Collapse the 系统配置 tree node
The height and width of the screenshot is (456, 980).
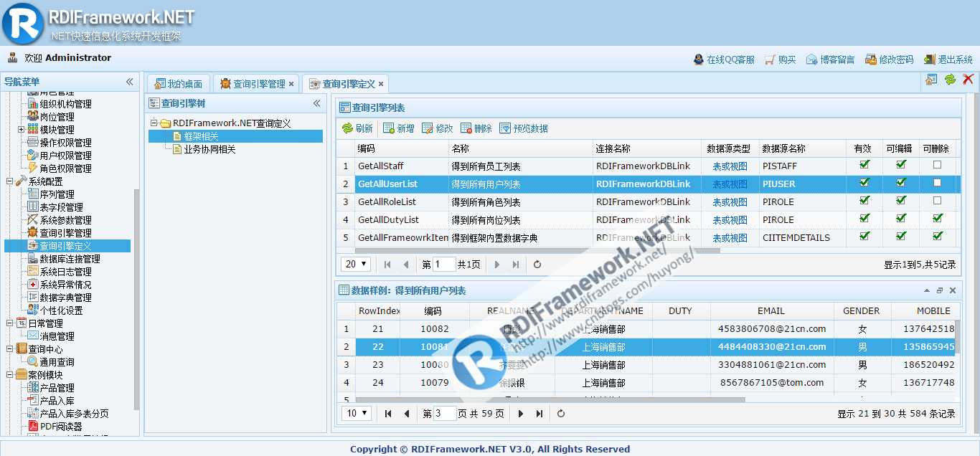(10, 181)
